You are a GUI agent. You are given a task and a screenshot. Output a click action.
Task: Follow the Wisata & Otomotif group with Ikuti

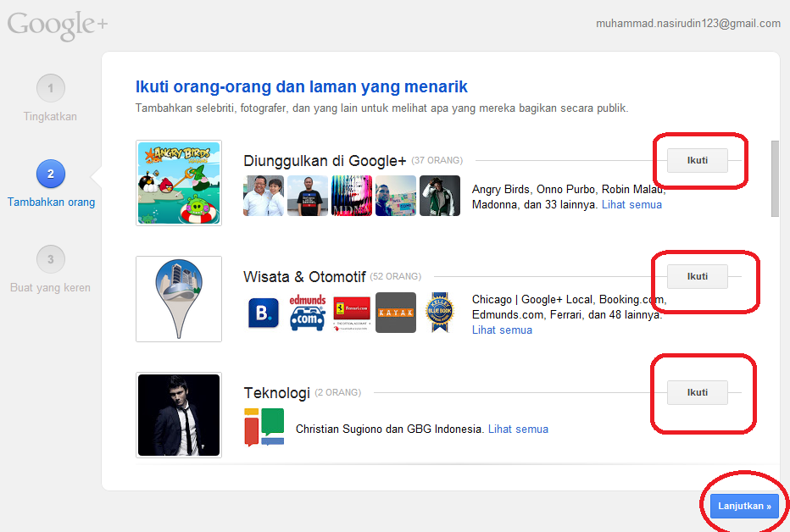pyautogui.click(x=698, y=276)
